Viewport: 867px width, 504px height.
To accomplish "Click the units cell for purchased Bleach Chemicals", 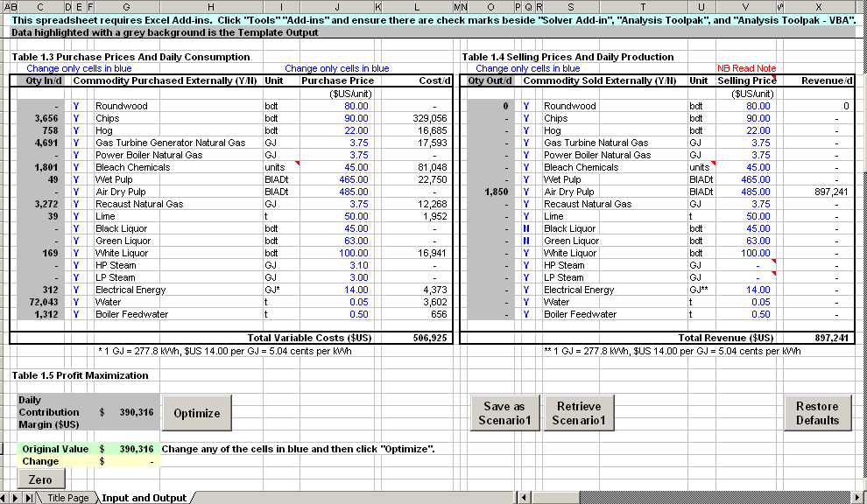I will coord(281,167).
